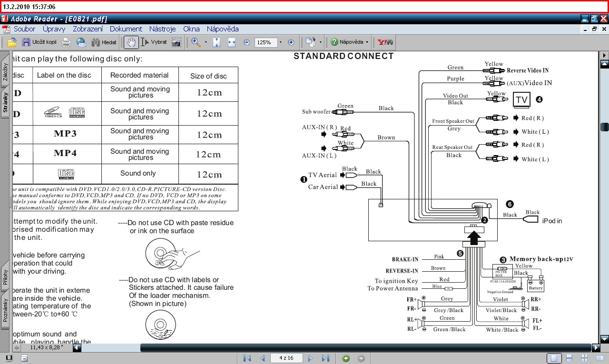Screen dimensions: 609x364
Task: Go to the last page
Action: (325, 358)
